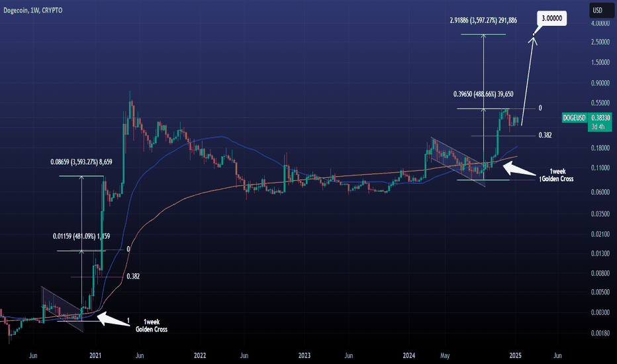
Task: Click the Dogecoin, 1W, CRYPTO title
Action: 32,10
